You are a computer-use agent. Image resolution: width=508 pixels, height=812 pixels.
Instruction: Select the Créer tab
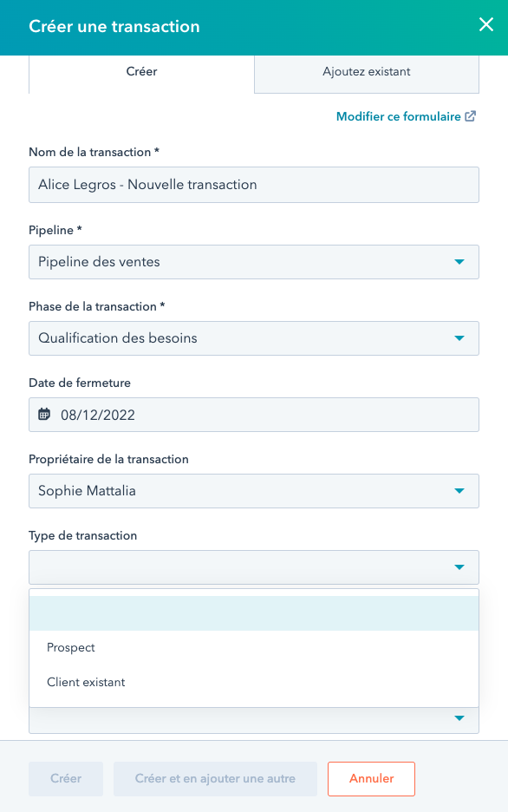pyautogui.click(x=141, y=71)
